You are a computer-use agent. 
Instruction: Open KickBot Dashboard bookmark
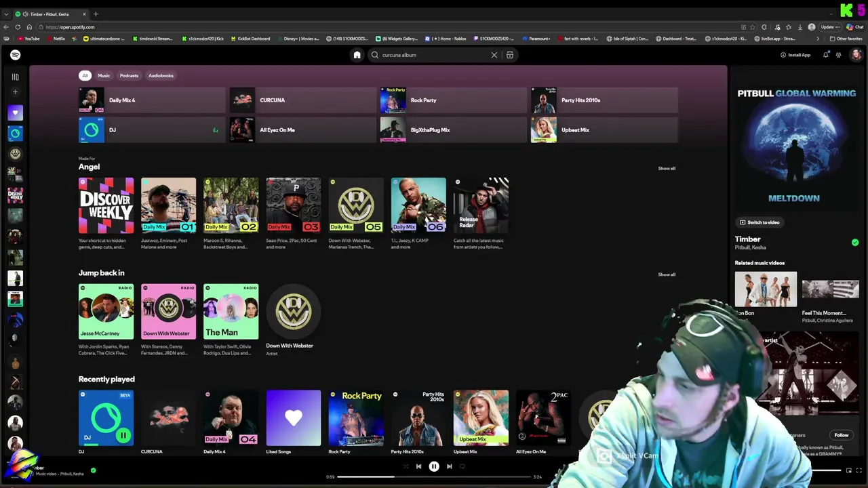click(251, 39)
